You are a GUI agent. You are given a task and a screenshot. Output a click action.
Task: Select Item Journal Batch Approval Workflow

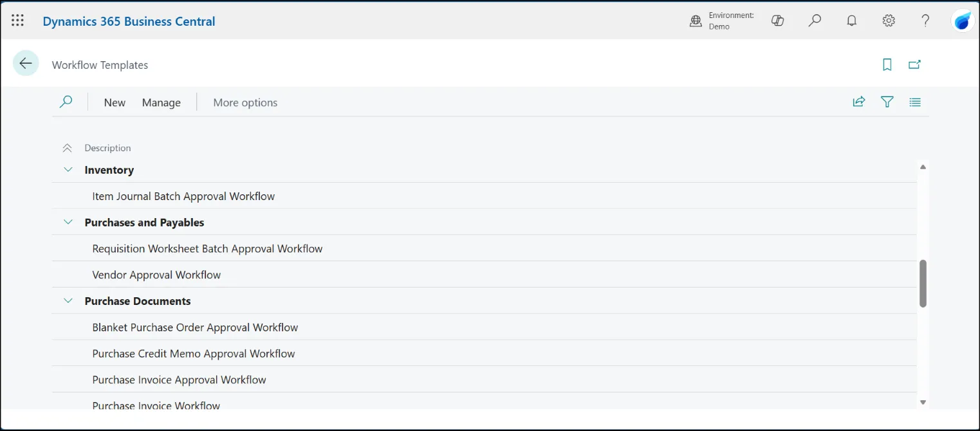[484, 196]
